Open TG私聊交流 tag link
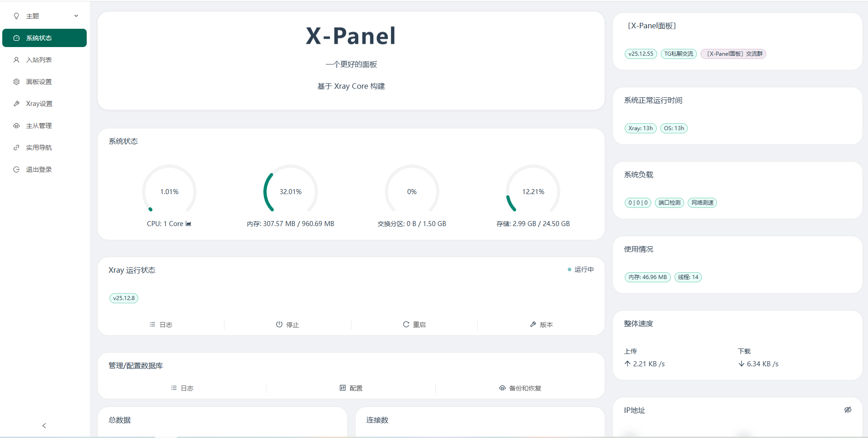The height and width of the screenshot is (438, 868). point(679,54)
